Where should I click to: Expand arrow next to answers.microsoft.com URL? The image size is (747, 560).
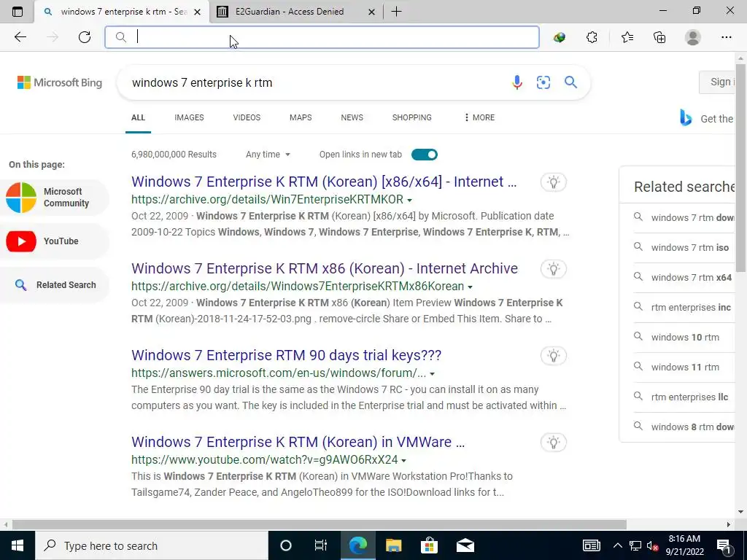click(432, 374)
